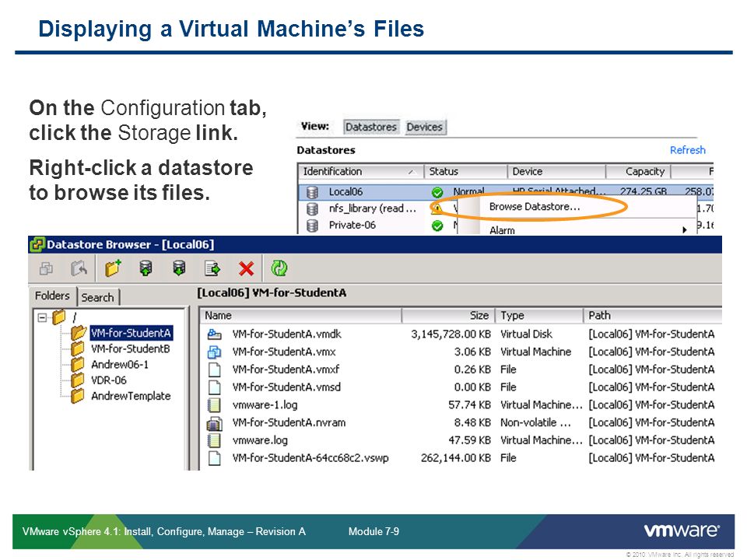The width and height of the screenshot is (747, 560).
Task: Click the virtual disk icon beside VM-for-StudentA.vmdk
Action: click(x=215, y=334)
